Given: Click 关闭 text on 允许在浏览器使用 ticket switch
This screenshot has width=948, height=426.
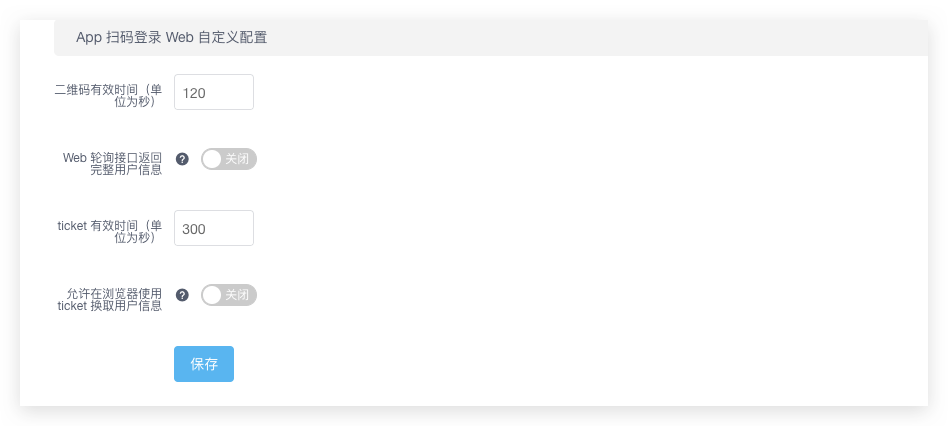Looking at the screenshot, I should pos(237,295).
